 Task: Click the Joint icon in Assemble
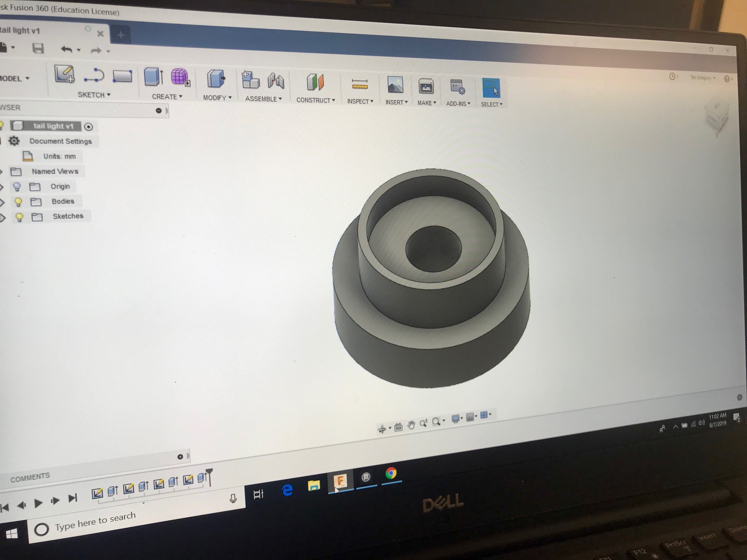[x=276, y=81]
